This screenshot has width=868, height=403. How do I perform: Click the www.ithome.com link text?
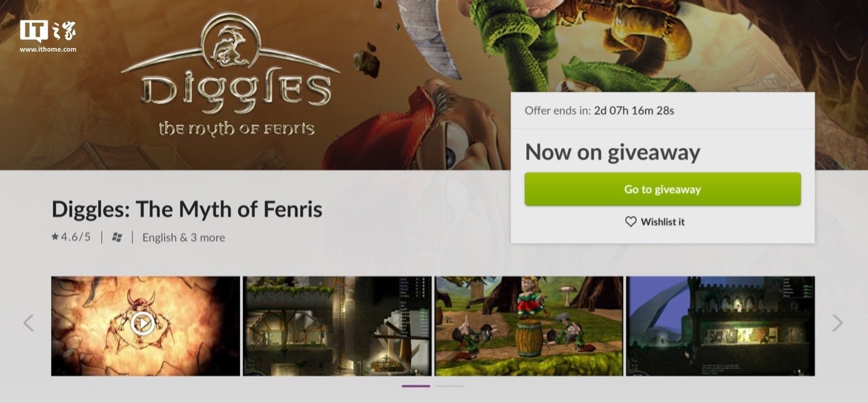point(48,49)
